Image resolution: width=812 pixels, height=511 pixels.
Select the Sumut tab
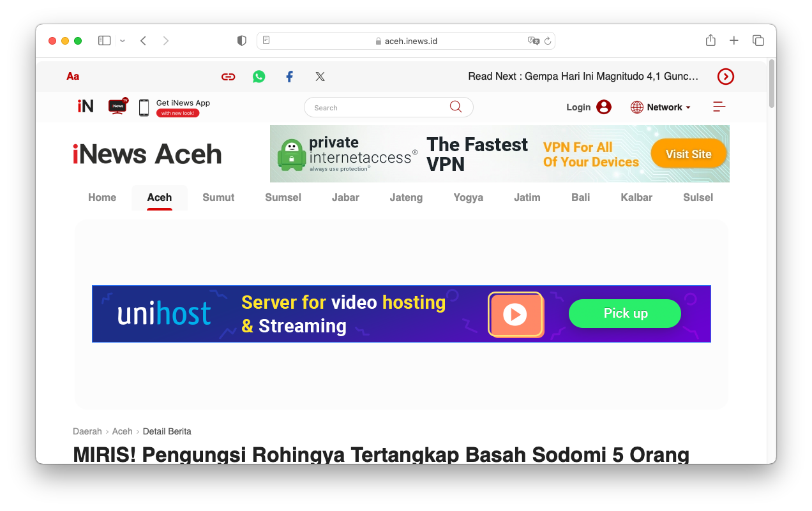click(218, 197)
